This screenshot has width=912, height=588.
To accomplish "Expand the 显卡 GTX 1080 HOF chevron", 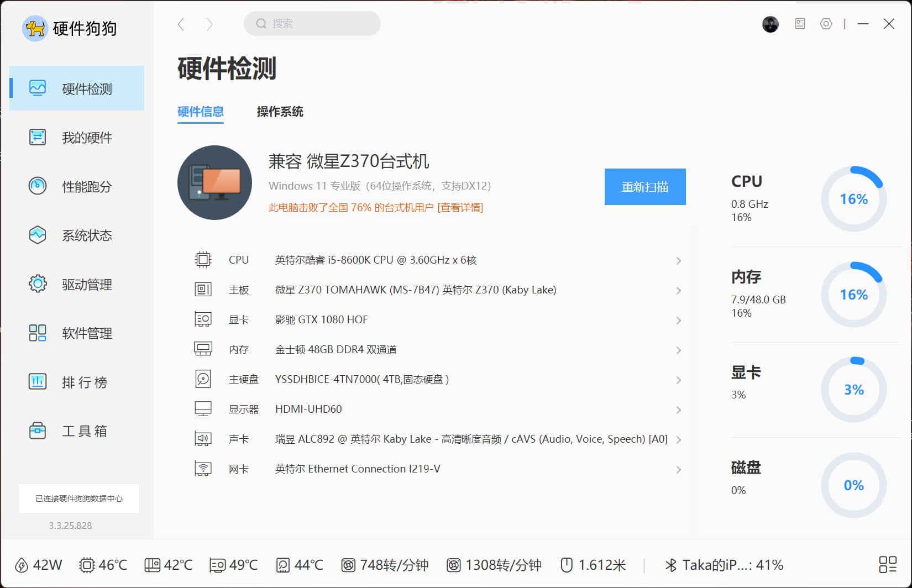I will [x=678, y=320].
